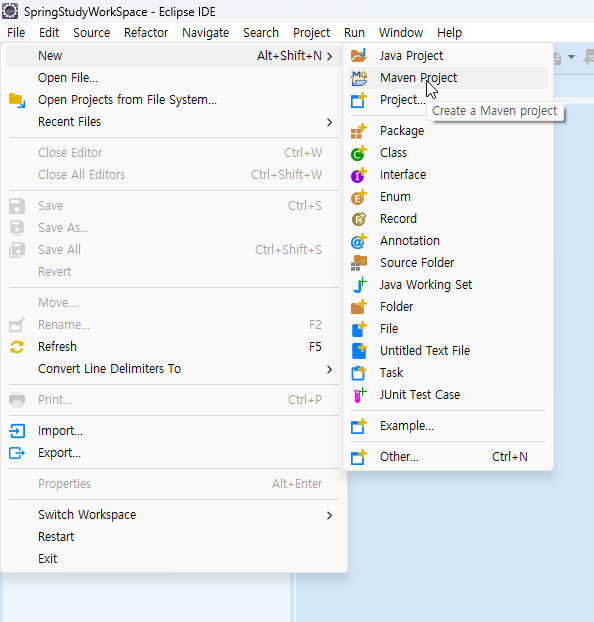Image resolution: width=594 pixels, height=622 pixels.
Task: Select the Refresh menu label
Action: pyautogui.click(x=57, y=347)
